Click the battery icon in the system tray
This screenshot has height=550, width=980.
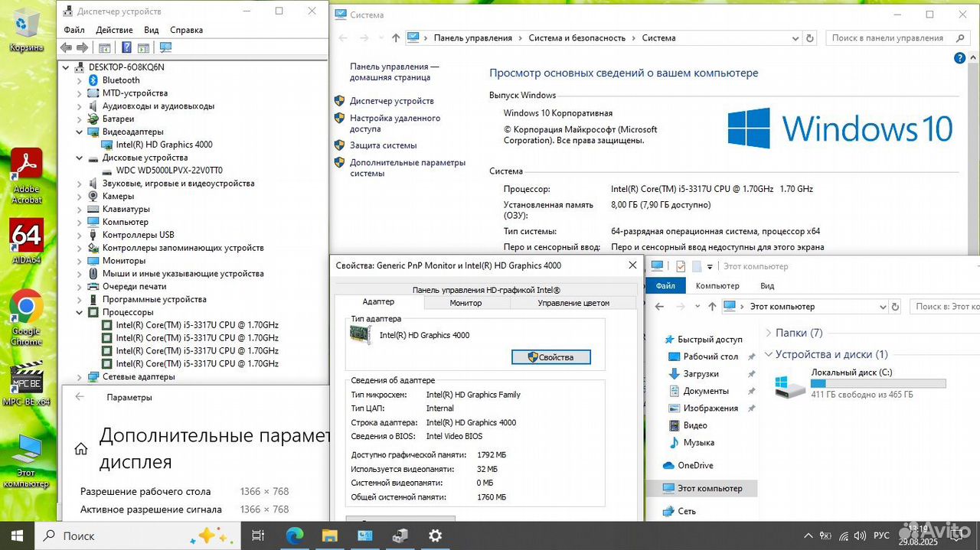pyautogui.click(x=825, y=535)
